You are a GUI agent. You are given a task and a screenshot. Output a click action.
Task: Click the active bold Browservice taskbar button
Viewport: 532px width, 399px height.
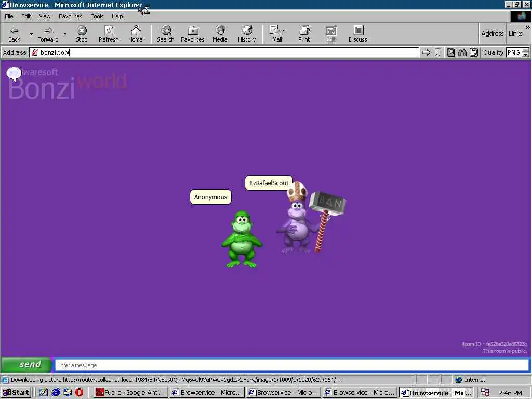click(x=436, y=393)
